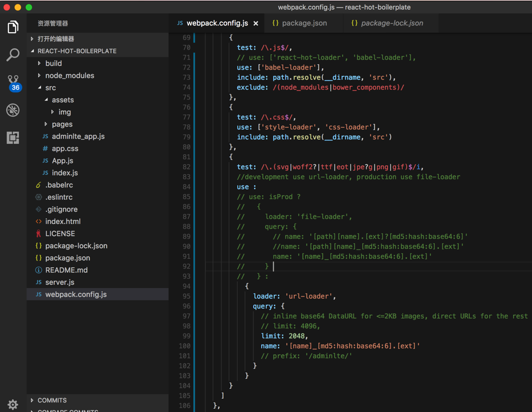Open the Search view icon
The width and height of the screenshot is (532, 412).
[x=13, y=54]
